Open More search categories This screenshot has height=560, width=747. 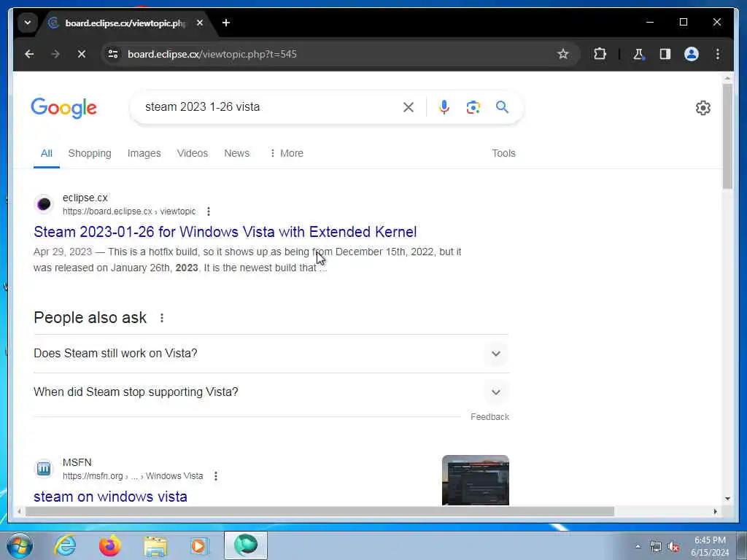click(286, 153)
